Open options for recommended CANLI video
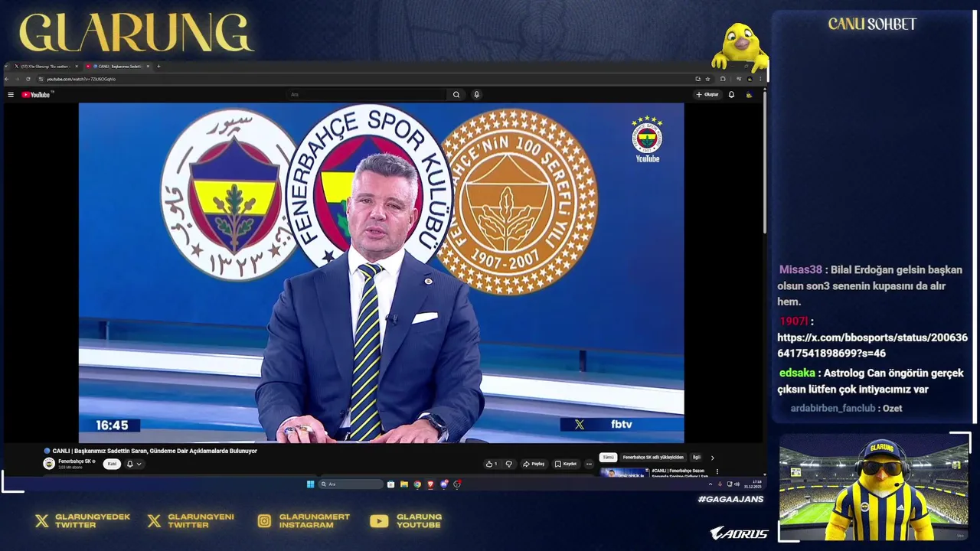This screenshot has width=980, height=551. 717,471
